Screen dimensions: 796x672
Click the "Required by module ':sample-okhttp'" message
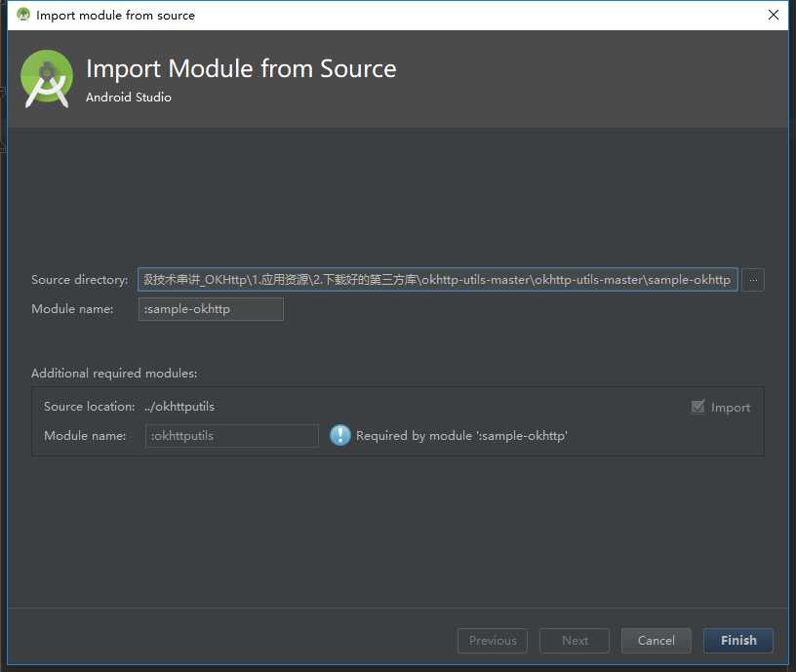(461, 436)
